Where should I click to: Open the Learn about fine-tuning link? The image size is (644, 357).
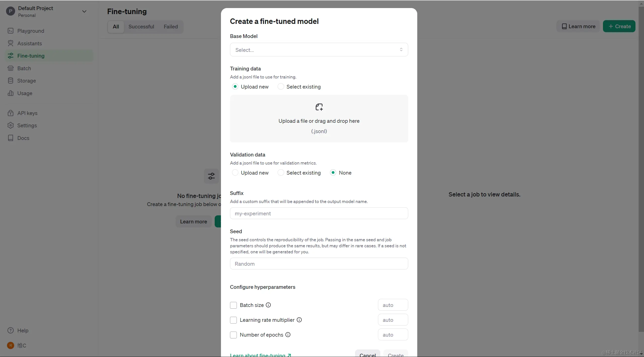260,355
